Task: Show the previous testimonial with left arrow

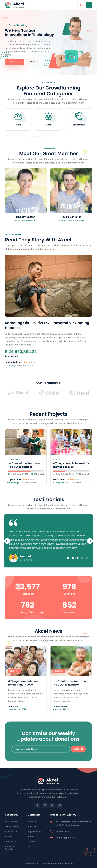Action: 7,541
